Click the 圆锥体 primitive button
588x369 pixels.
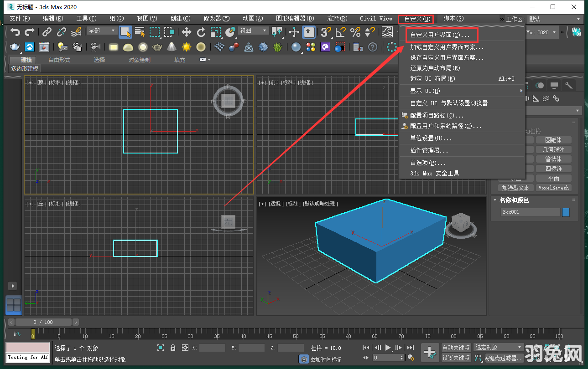click(x=554, y=140)
